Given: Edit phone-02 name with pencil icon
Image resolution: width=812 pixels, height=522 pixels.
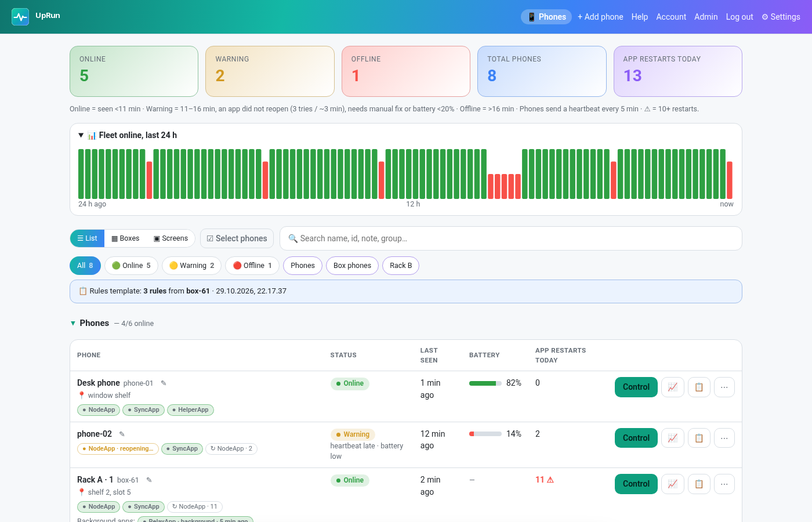Looking at the screenshot, I should tap(122, 434).
